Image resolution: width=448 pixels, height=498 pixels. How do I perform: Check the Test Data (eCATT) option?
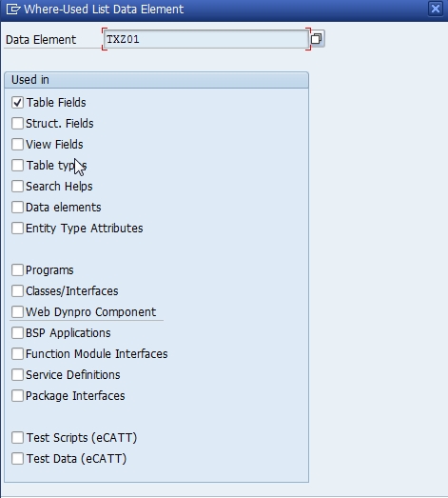(17, 459)
